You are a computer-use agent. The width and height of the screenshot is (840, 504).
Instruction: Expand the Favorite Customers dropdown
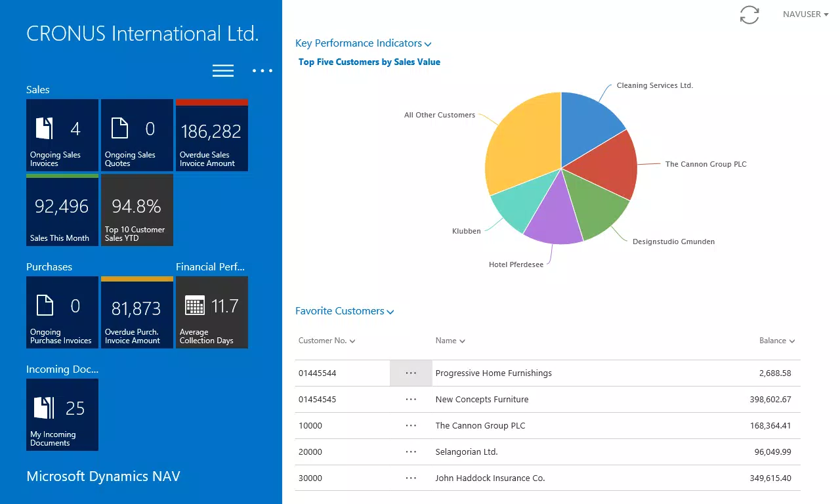point(345,311)
